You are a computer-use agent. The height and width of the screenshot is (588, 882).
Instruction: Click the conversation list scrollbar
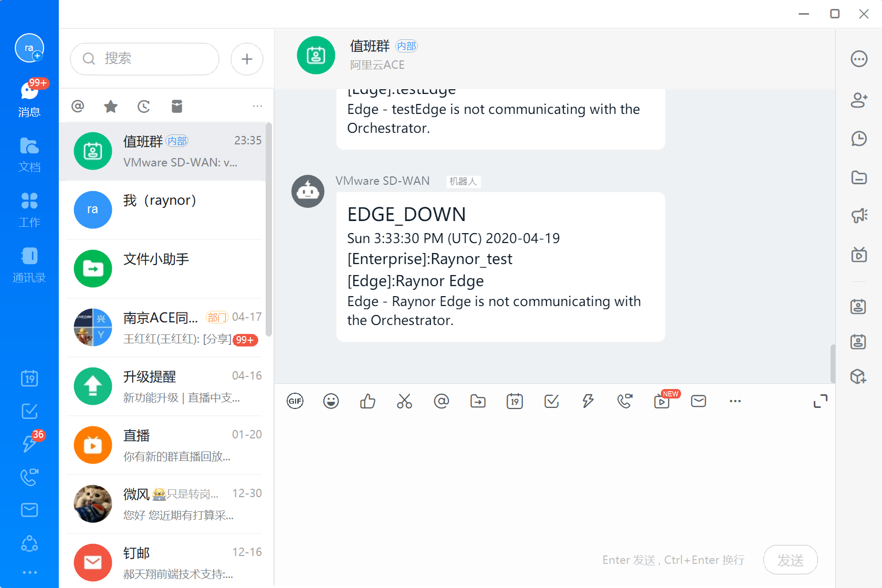[x=269, y=229]
